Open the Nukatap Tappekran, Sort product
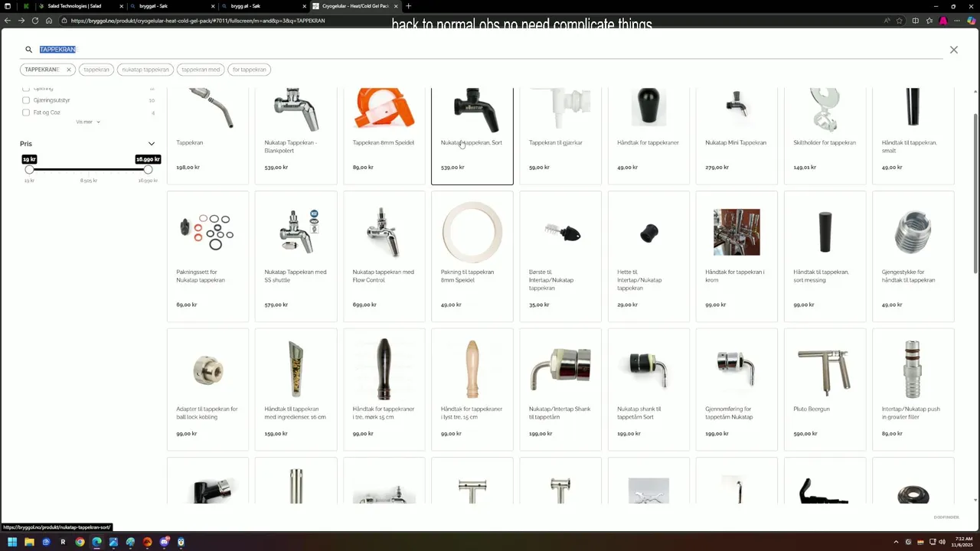 [x=472, y=135]
